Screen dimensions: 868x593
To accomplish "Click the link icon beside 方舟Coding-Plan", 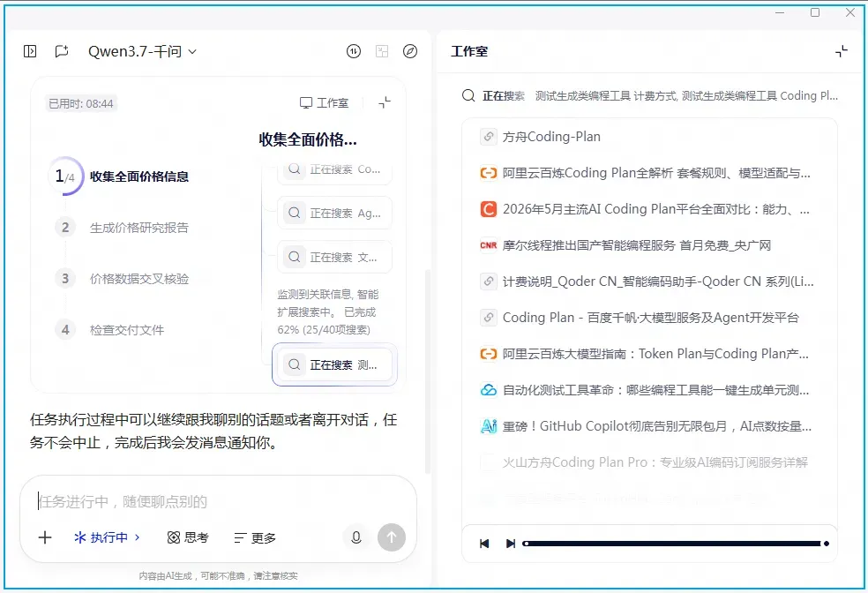I will (x=489, y=137).
